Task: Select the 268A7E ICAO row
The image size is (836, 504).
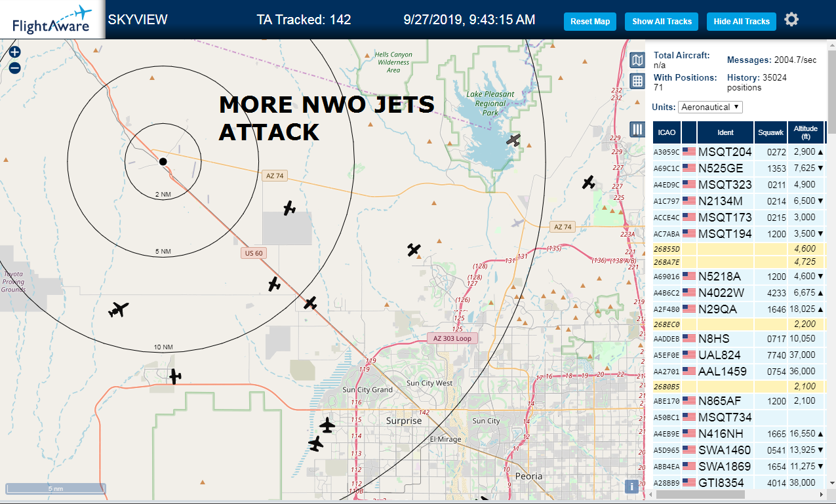Action: pos(739,262)
